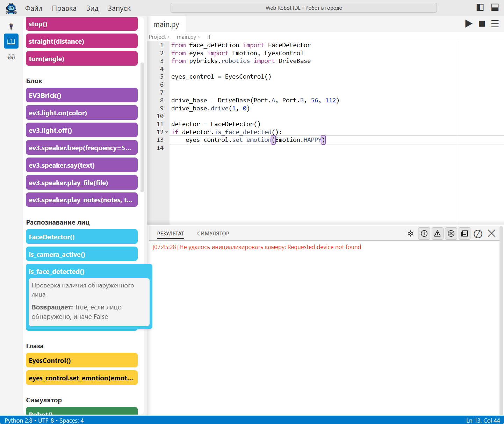Close the results panel
This screenshot has width=504, height=424.
491,233
